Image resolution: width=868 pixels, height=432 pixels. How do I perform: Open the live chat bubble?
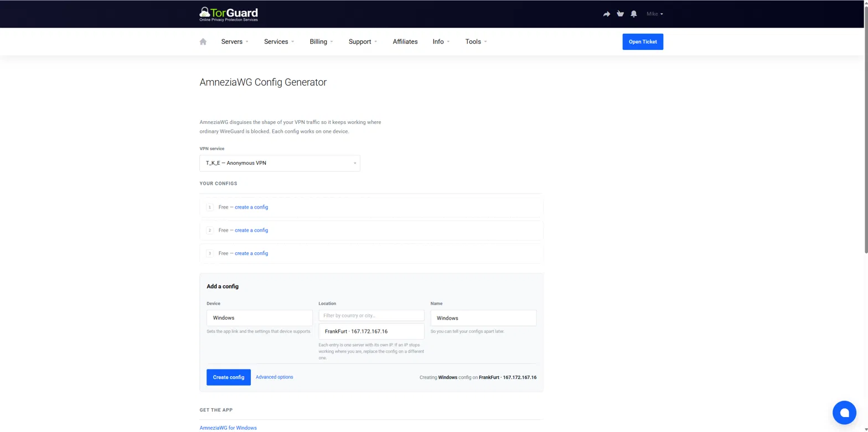click(x=844, y=412)
